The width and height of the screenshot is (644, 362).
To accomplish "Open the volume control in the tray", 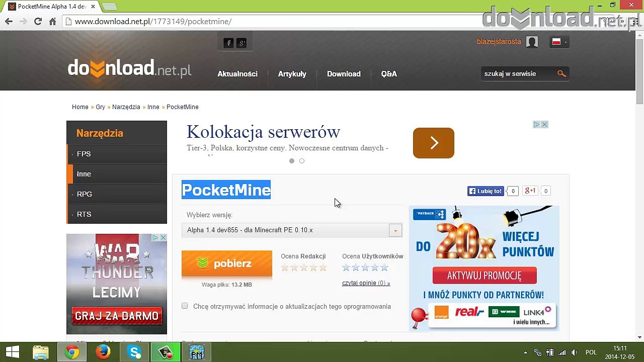I will point(574,352).
